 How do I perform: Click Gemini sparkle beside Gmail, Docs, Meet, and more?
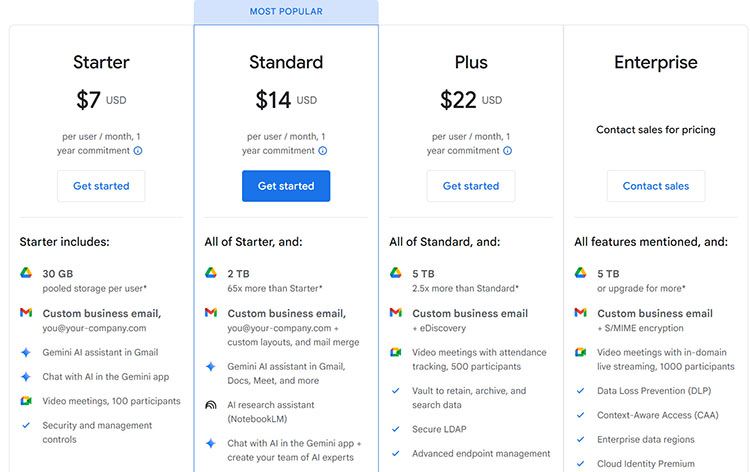pyautogui.click(x=211, y=367)
